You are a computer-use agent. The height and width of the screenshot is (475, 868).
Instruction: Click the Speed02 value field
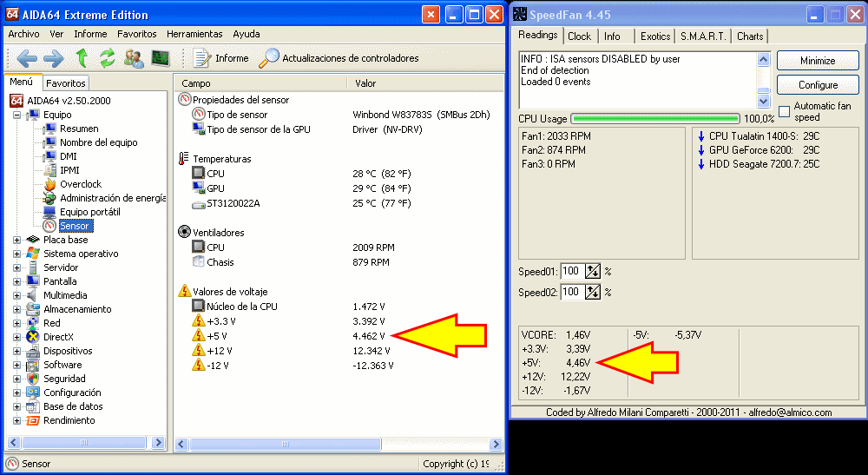[573, 292]
